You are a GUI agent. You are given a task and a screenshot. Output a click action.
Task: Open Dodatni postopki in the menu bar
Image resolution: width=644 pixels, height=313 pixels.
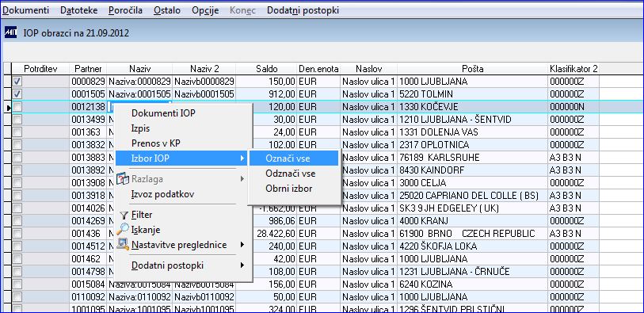click(303, 10)
